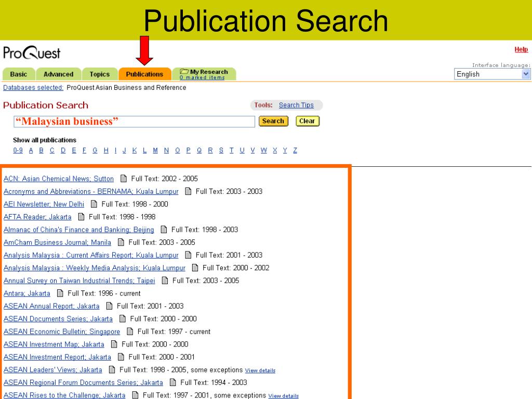Click the Search button
Image resolution: width=532 pixels, height=399 pixels.
(273, 121)
